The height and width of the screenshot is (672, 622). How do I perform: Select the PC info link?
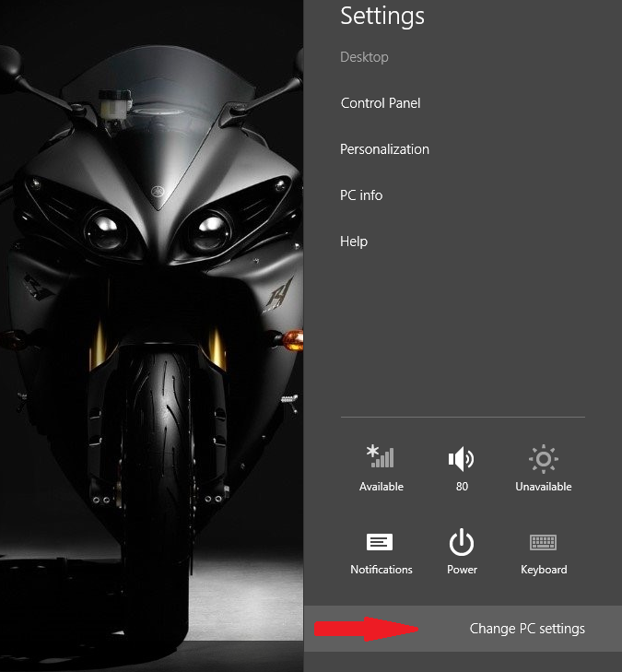(361, 195)
